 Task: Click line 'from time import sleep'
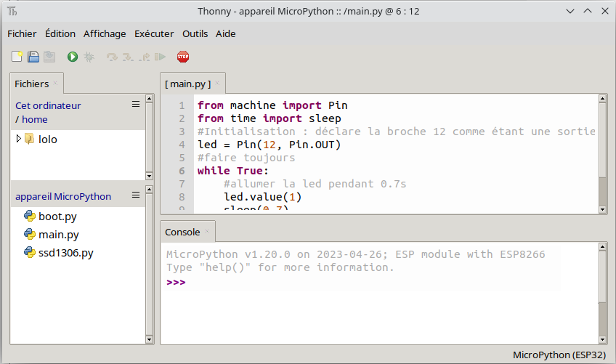[269, 118]
